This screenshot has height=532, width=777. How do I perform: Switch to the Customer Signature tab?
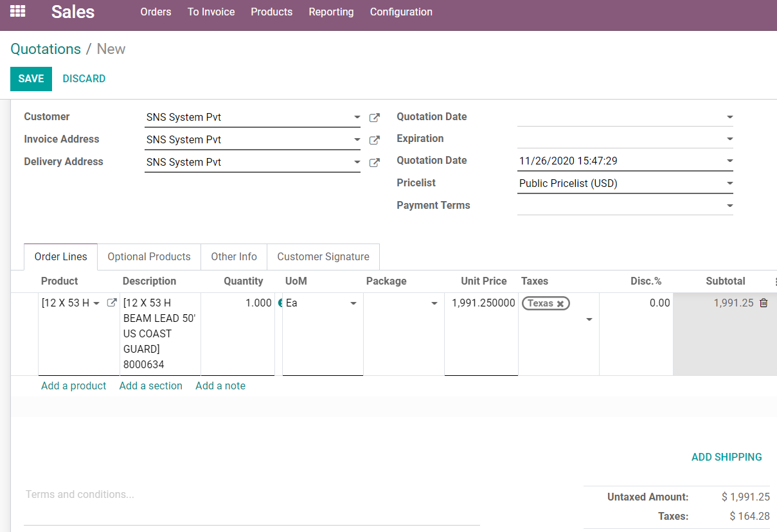pyautogui.click(x=323, y=256)
